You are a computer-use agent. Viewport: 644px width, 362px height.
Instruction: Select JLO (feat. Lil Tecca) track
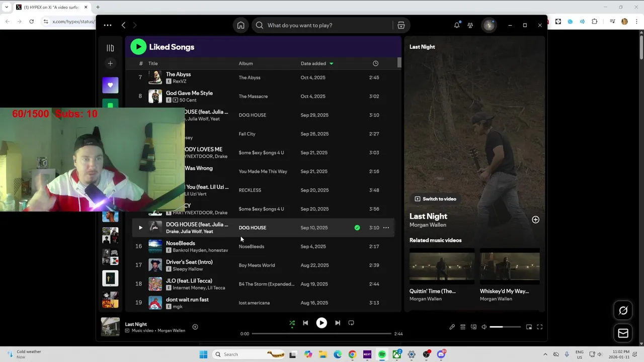point(189,281)
